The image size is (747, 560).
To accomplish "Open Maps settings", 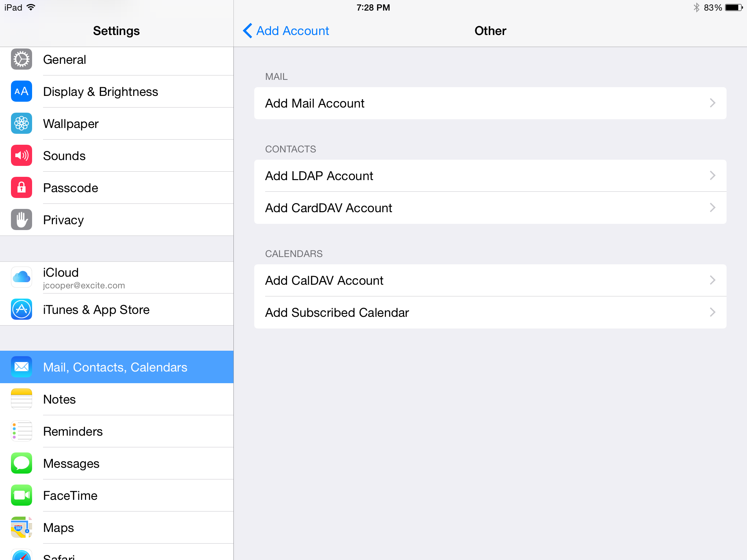I will [x=117, y=528].
